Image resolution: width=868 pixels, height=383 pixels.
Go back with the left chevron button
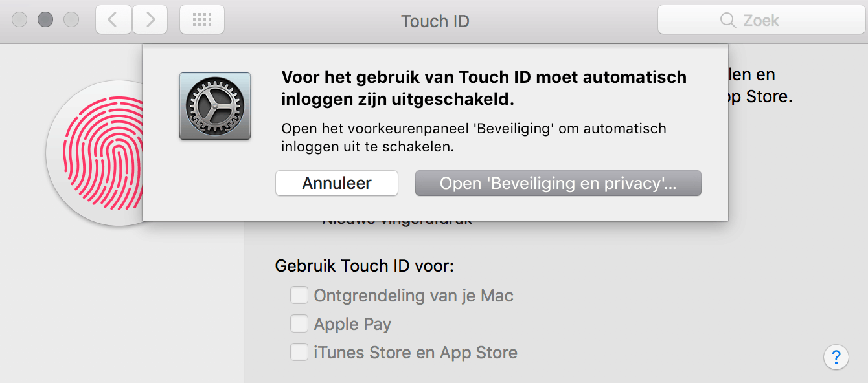pos(113,20)
